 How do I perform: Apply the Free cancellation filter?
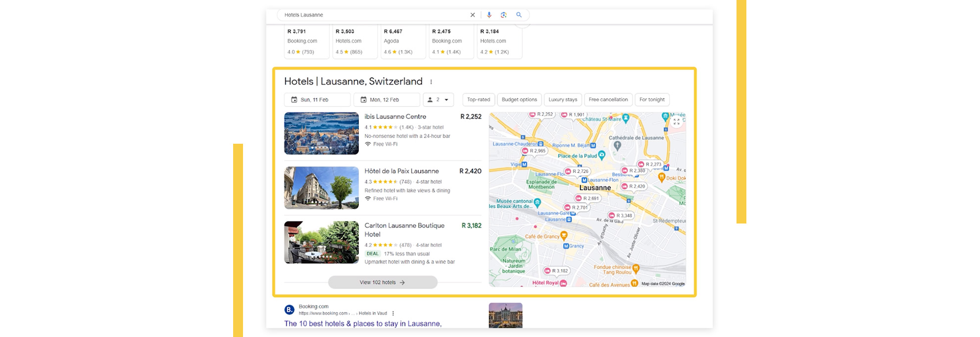point(608,100)
